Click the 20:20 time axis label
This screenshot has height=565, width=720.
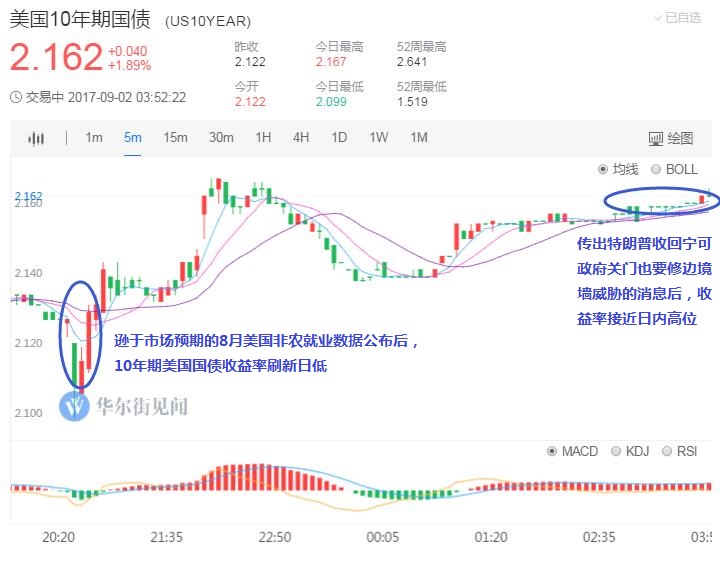(x=58, y=537)
